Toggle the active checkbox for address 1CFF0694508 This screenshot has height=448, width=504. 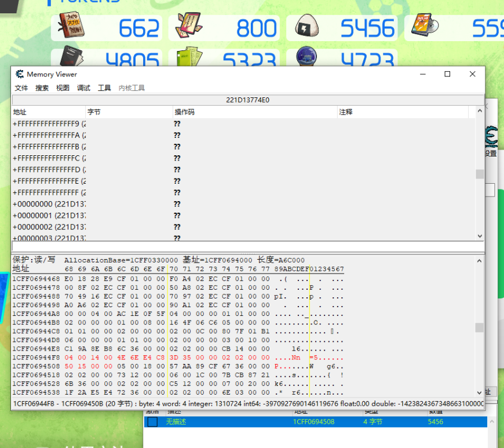(152, 422)
